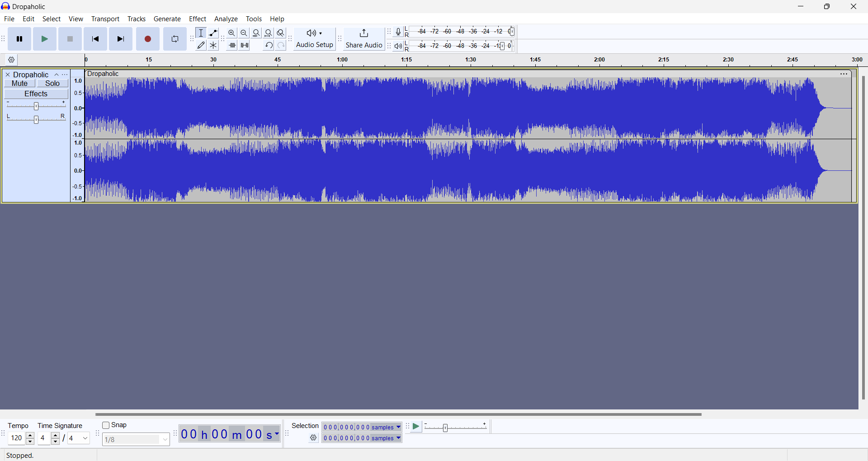Click the Zoom Toggle icon
This screenshot has width=868, height=461.
coord(281,33)
